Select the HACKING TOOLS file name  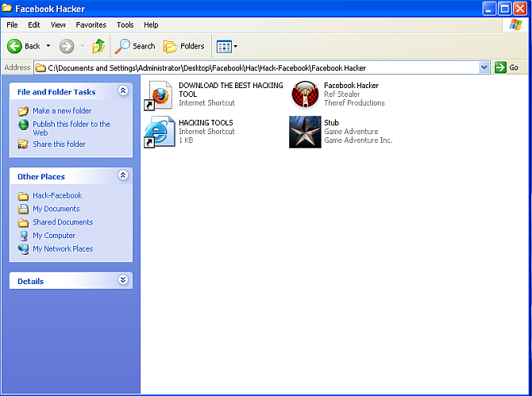206,122
